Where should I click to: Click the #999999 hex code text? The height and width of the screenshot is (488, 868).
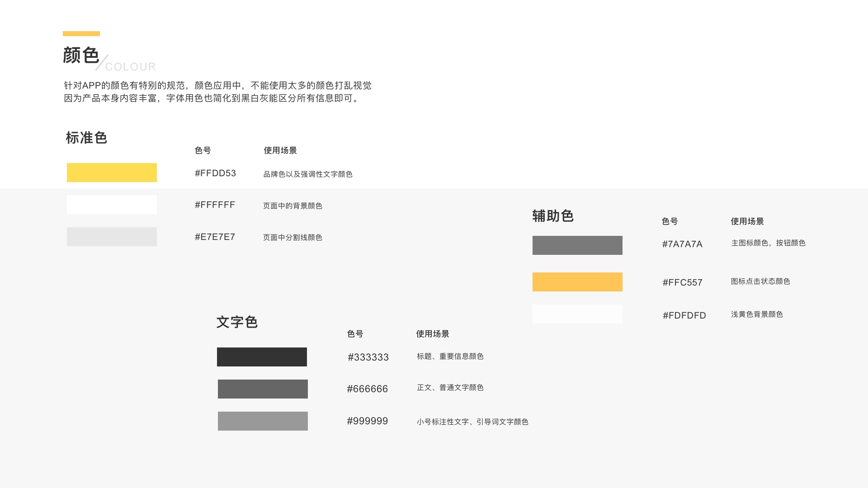tap(367, 421)
